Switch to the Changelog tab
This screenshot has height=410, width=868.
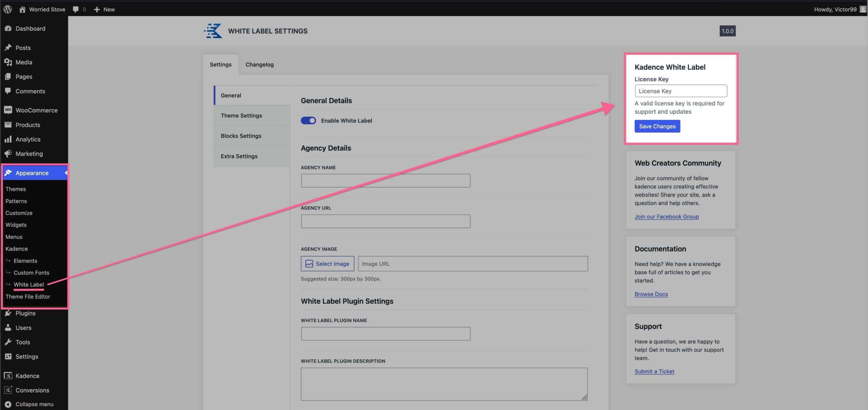259,64
